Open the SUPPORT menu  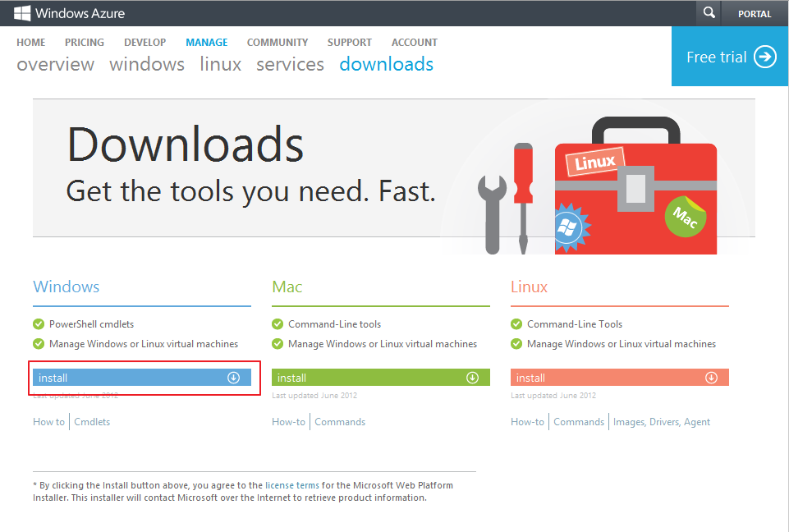coord(349,42)
